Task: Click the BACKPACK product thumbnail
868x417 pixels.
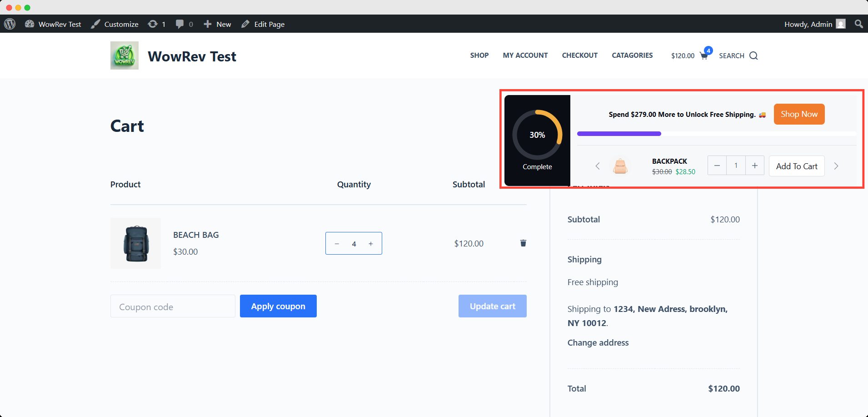Action: 620,166
